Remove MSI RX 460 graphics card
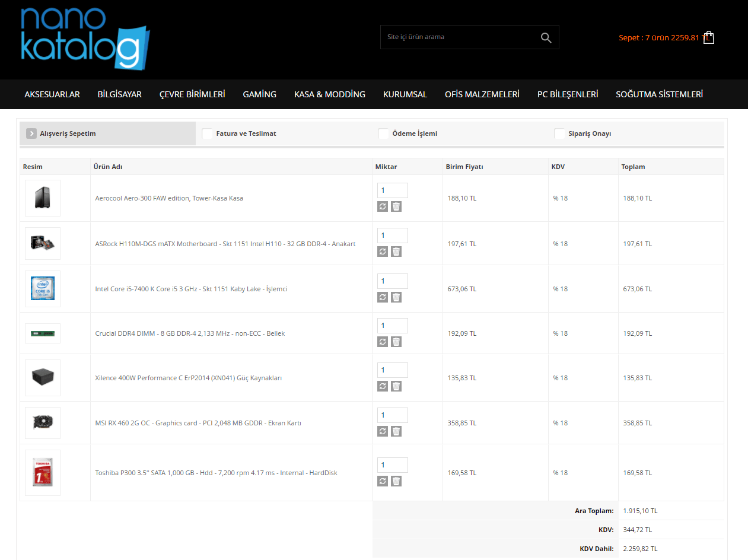The height and width of the screenshot is (560, 748). 396,431
